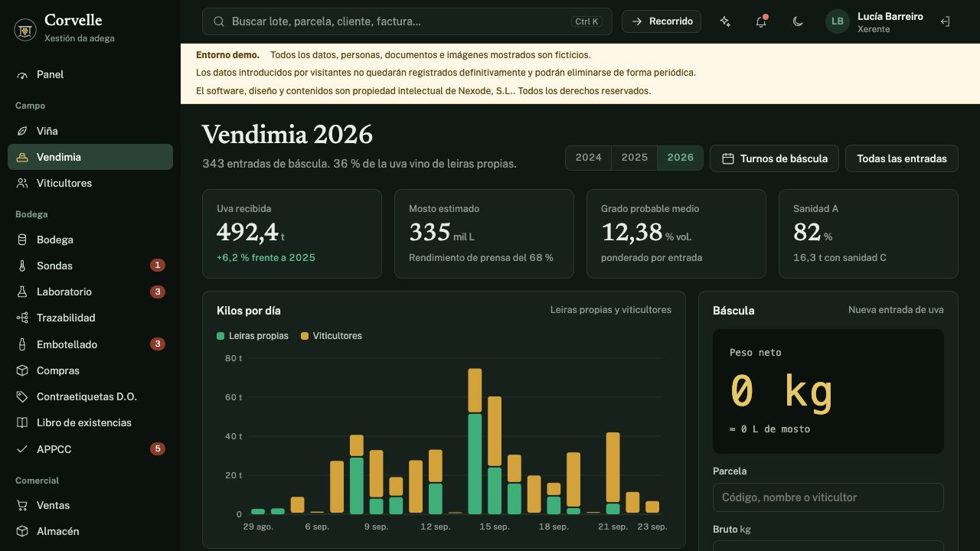Switch to the 2025 harvest year
The height and width of the screenshot is (551, 980).
[635, 158]
